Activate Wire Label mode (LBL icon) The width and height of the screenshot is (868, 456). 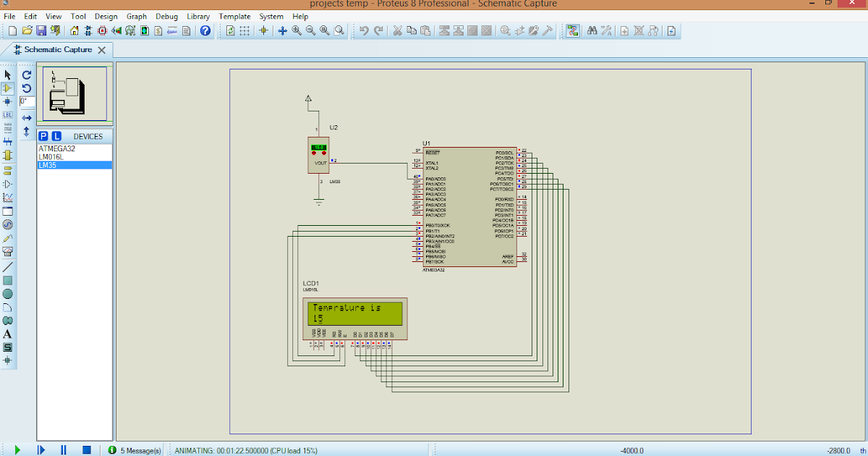8,114
